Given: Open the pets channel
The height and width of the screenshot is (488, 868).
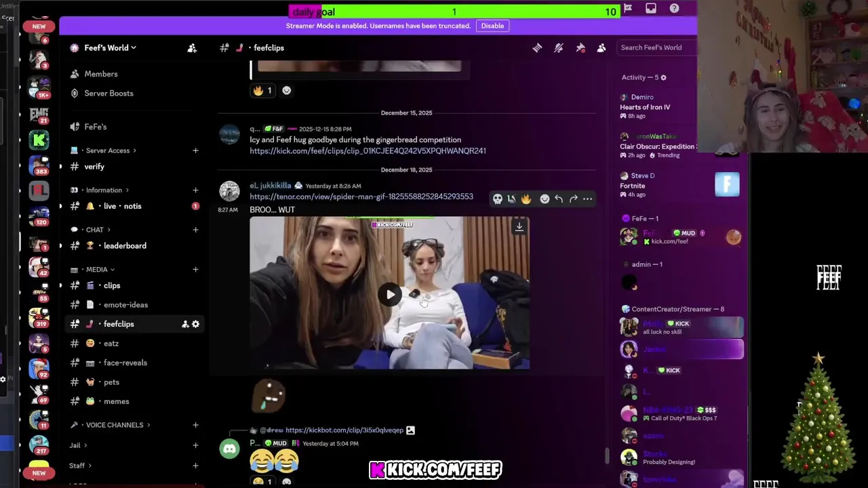Looking at the screenshot, I should [x=111, y=382].
